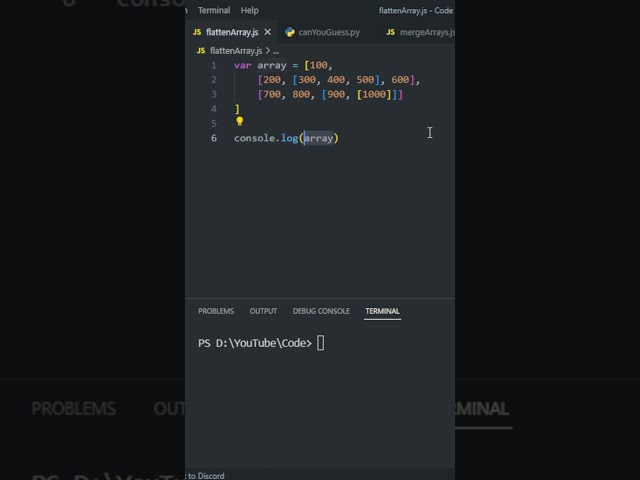Image resolution: width=640 pixels, height=480 pixels.
Task: Click the Python icon on canYouGuess.py tab
Action: point(290,32)
